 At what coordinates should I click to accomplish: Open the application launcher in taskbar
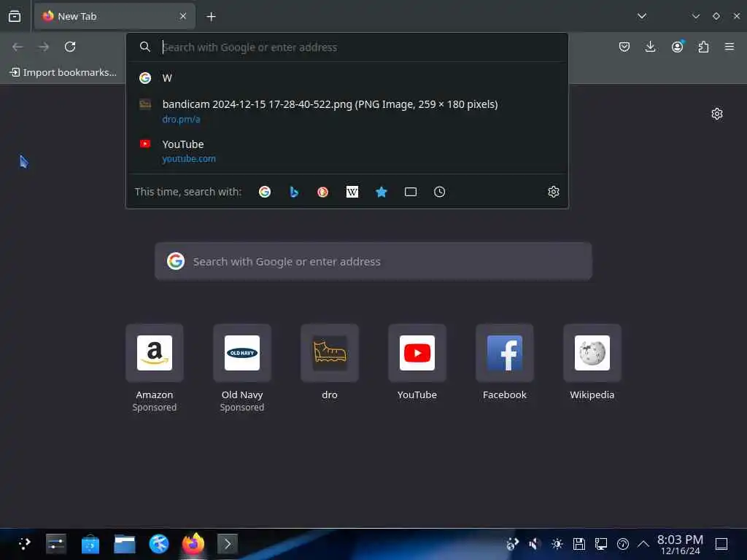point(24,544)
